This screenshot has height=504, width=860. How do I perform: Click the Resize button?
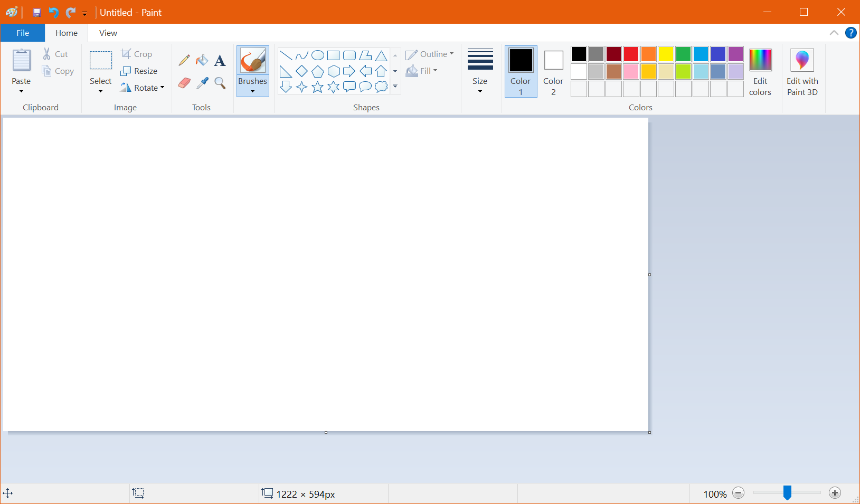[139, 71]
